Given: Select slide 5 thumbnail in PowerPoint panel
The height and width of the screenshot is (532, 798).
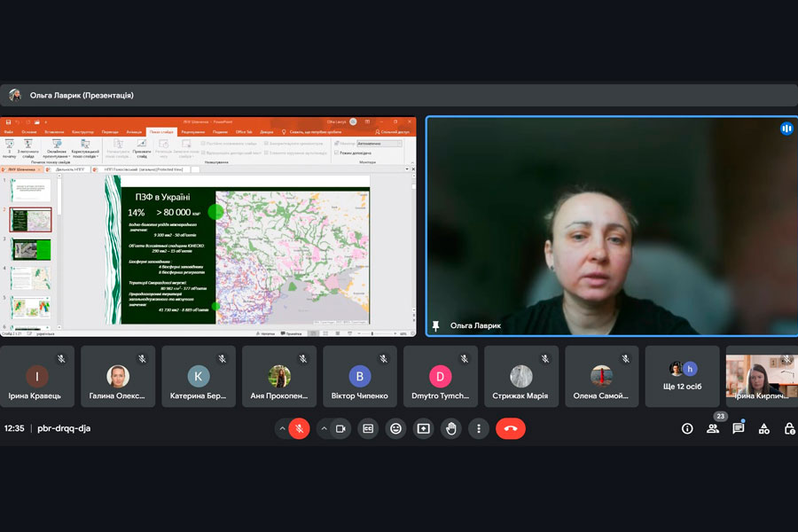Looking at the screenshot, I should (x=30, y=308).
